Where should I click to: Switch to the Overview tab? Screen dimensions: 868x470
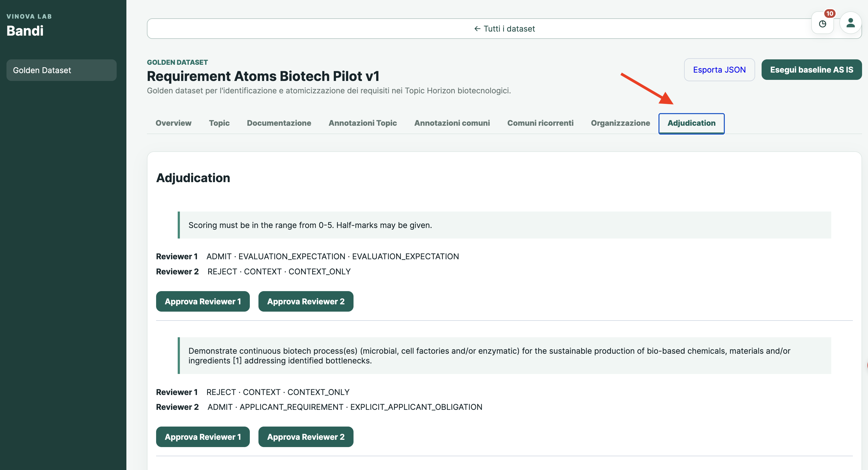tap(173, 123)
